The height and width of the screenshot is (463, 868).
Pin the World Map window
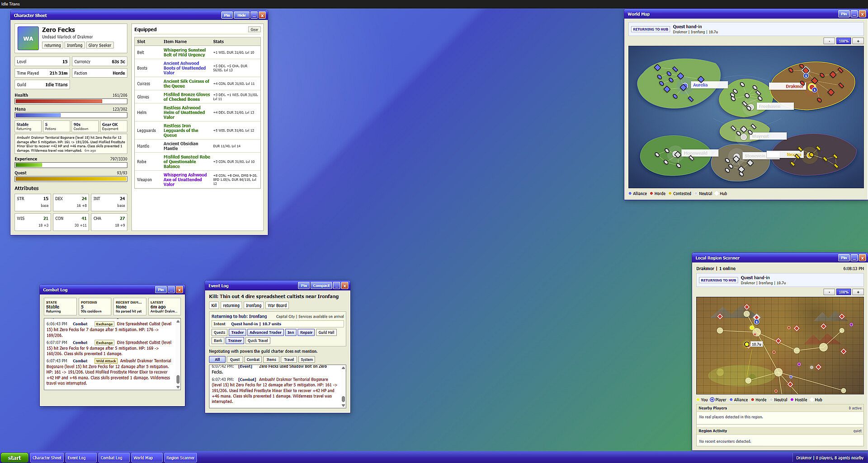click(844, 14)
